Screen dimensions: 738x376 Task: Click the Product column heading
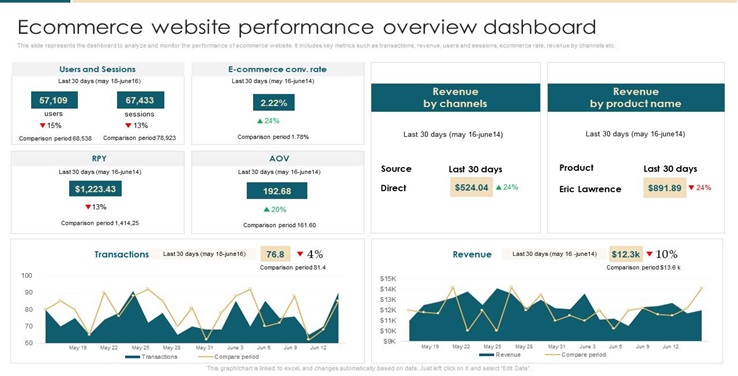point(577,168)
